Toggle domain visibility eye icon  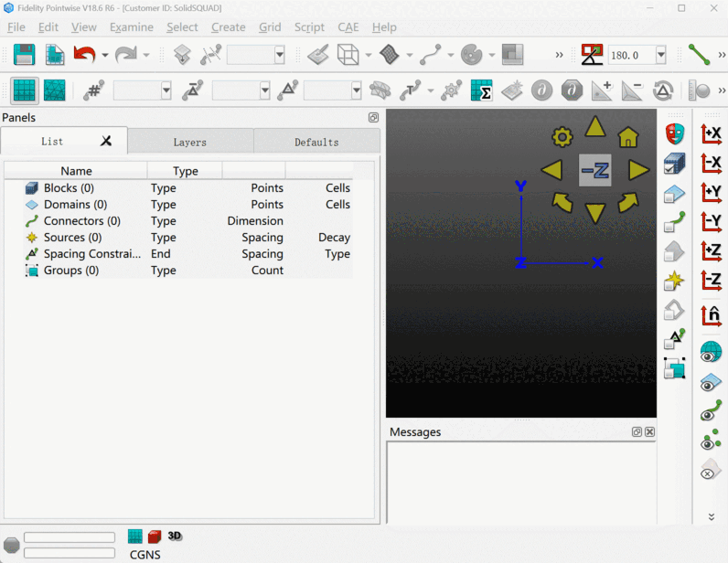(x=712, y=381)
